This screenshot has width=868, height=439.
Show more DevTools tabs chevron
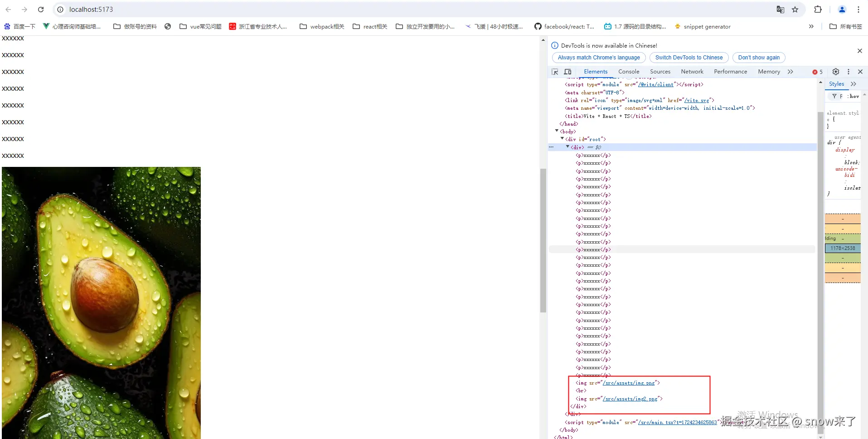point(790,72)
